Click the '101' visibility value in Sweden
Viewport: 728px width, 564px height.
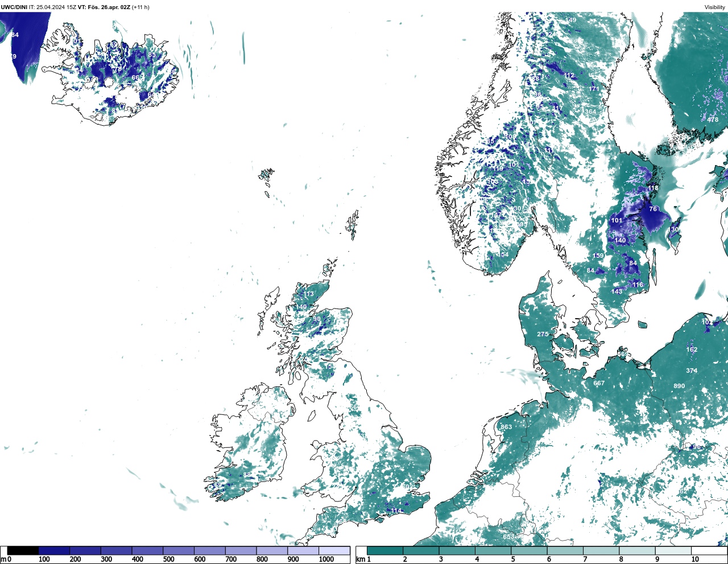[617, 220]
